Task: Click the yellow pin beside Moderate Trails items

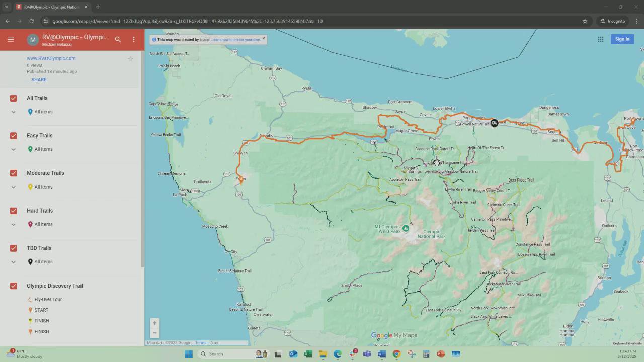Action: (x=30, y=187)
